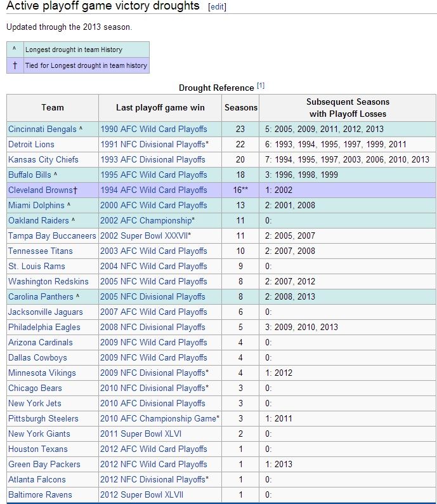Open the Philadelphia Eagles team link
Screen dimensions: 437x504
pos(44,327)
